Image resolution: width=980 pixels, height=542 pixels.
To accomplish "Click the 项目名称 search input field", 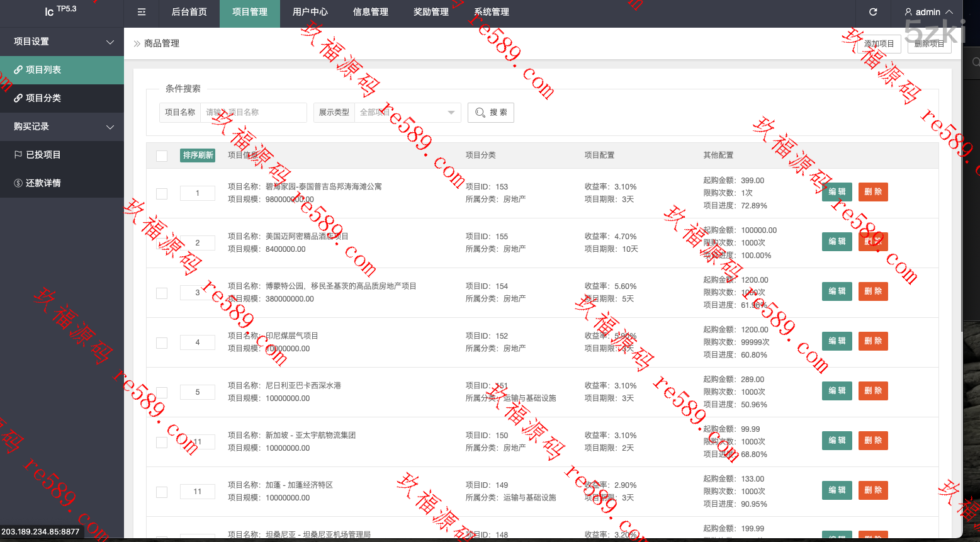I will tap(253, 113).
